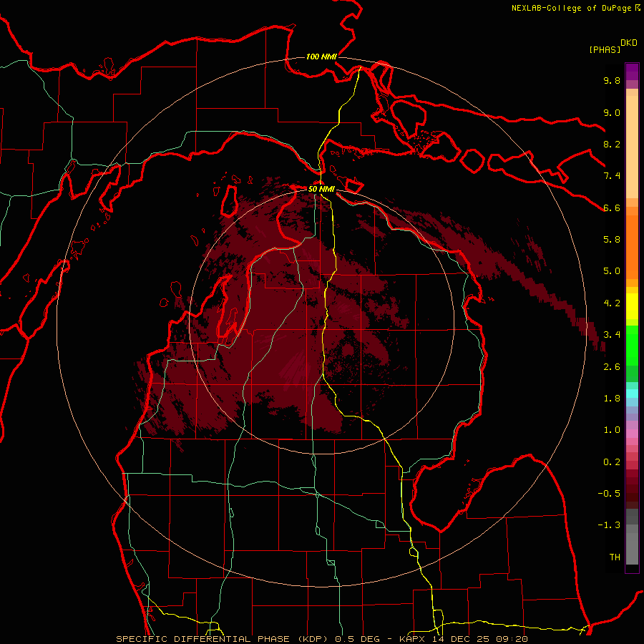
Task: Click the 5.8 scale value
Action: pos(612,240)
